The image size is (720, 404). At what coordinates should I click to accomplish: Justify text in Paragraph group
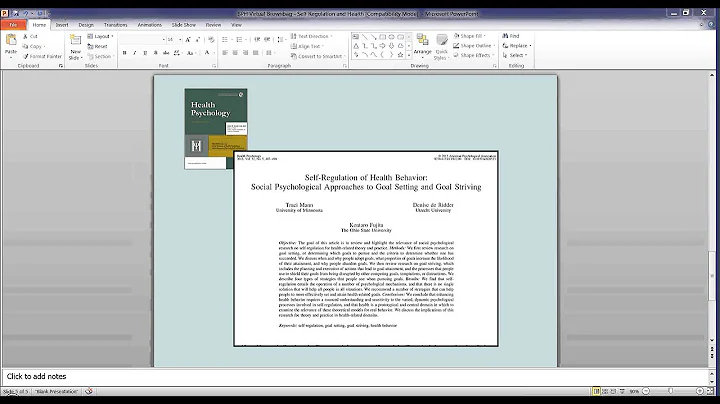tap(256, 53)
